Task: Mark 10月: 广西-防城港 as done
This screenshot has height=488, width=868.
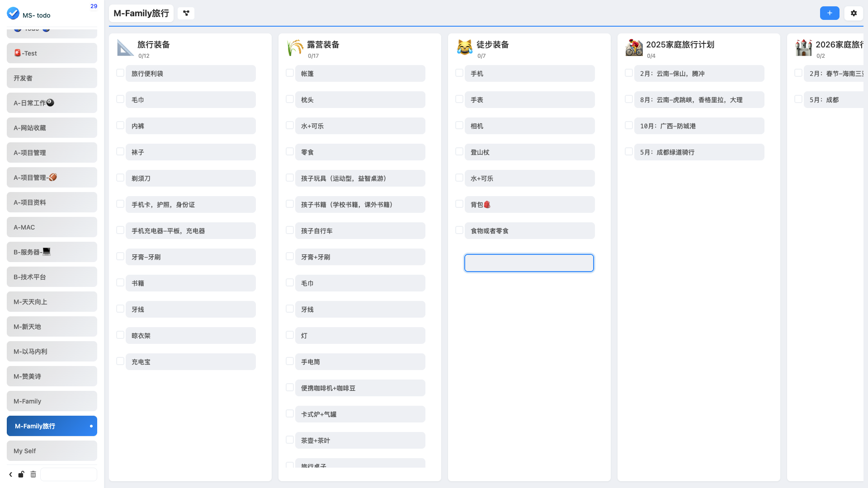Action: (x=629, y=125)
